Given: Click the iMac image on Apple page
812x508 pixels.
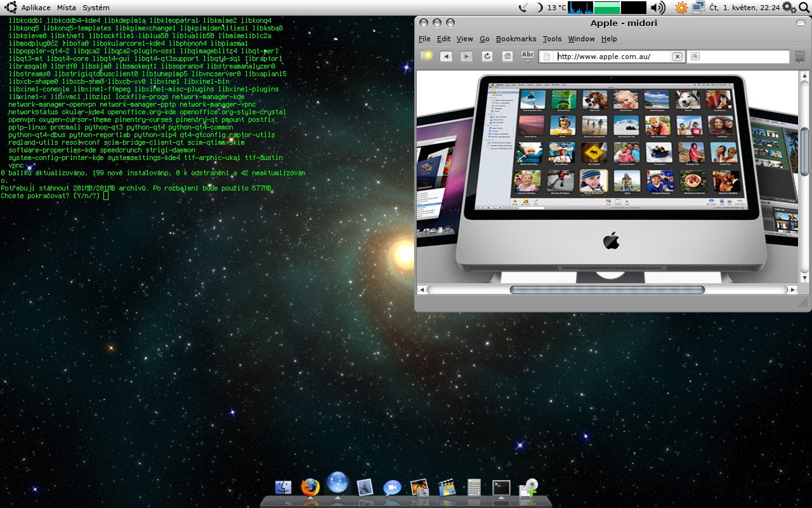Looking at the screenshot, I should pos(606,178).
